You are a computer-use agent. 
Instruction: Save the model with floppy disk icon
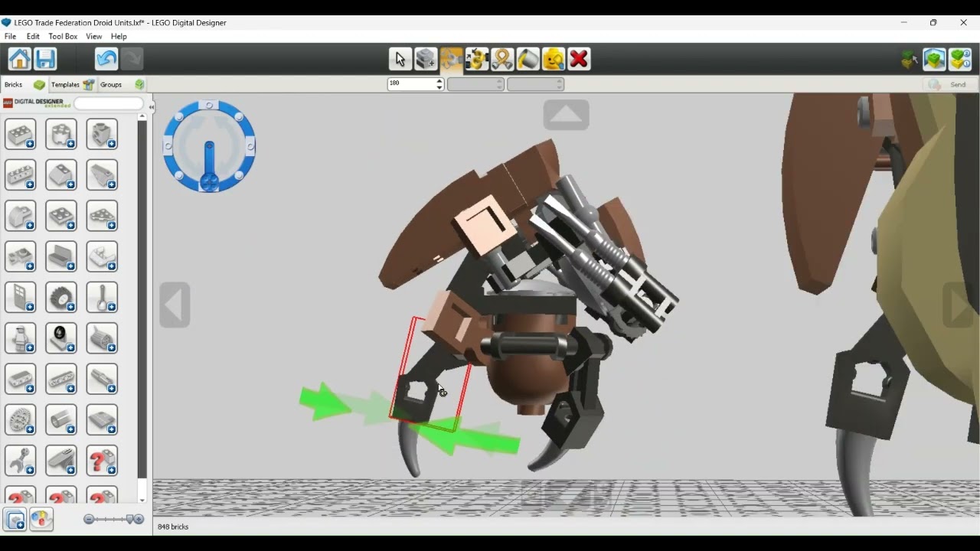pos(45,59)
